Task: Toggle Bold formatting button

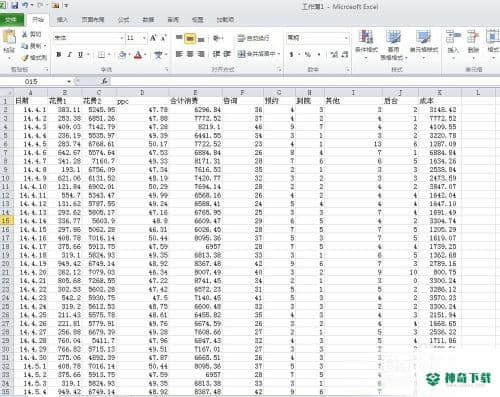Action: (59, 55)
